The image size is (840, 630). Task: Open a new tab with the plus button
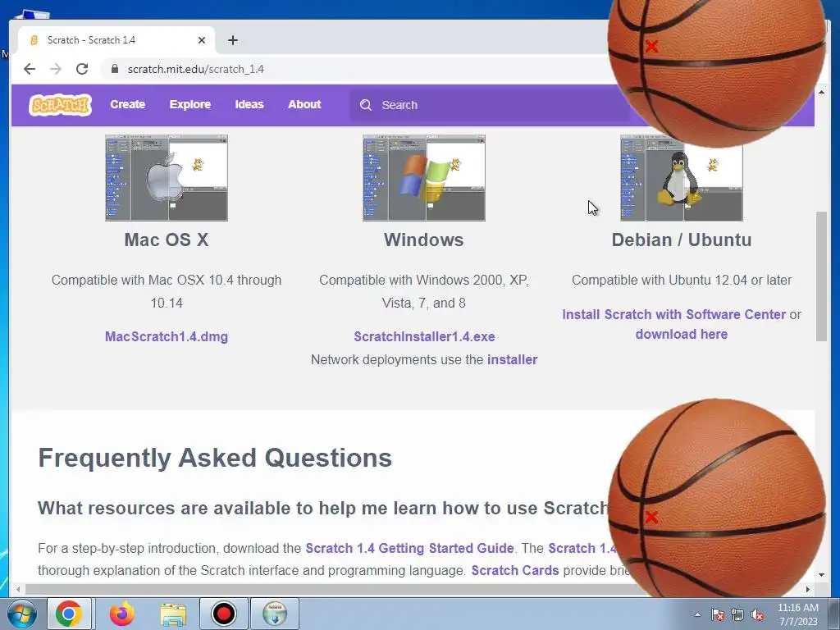click(x=232, y=40)
